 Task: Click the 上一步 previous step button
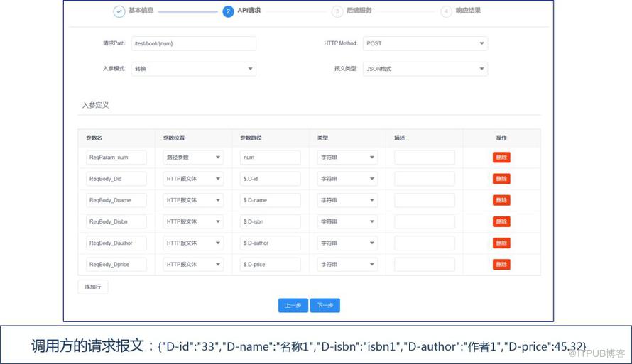coord(293,305)
